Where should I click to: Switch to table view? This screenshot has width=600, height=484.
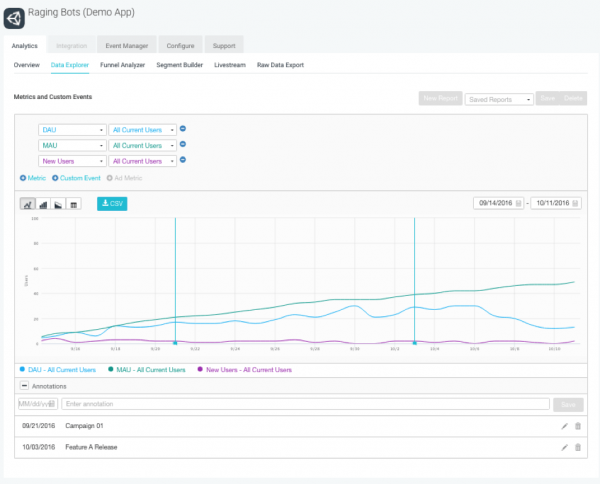(73, 204)
